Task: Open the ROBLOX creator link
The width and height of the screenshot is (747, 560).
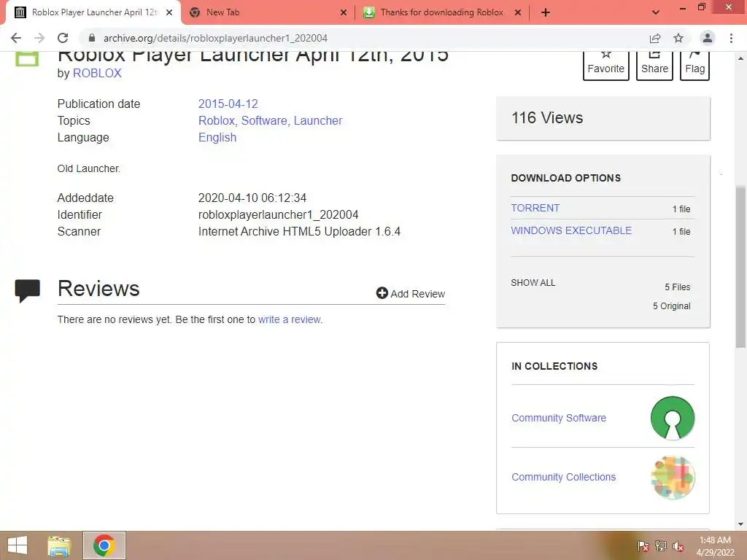Action: 97,74
